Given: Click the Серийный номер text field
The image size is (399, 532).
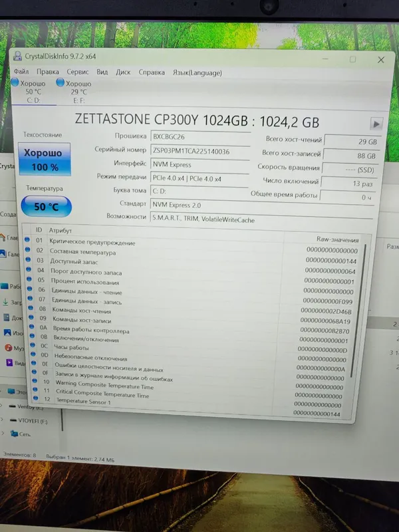Looking at the screenshot, I should pos(200,152).
